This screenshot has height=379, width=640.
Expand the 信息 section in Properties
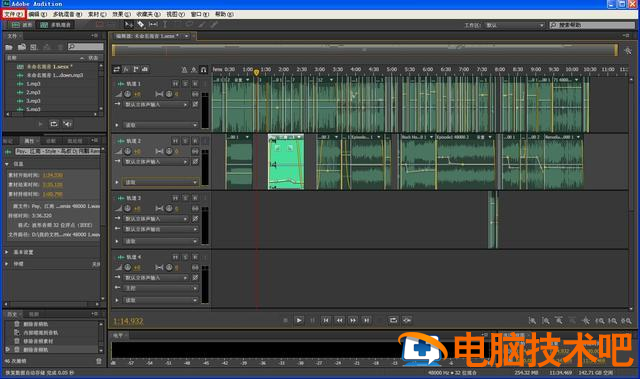click(7, 164)
